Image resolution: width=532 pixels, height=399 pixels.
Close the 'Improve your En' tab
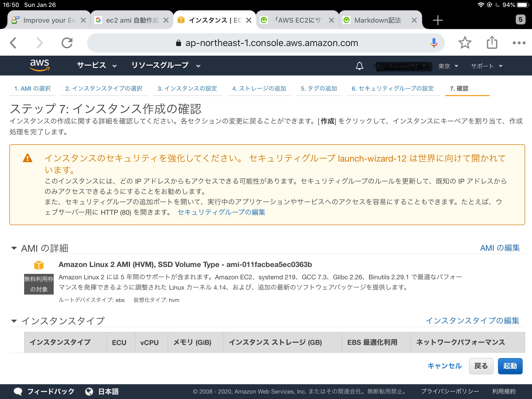83,20
